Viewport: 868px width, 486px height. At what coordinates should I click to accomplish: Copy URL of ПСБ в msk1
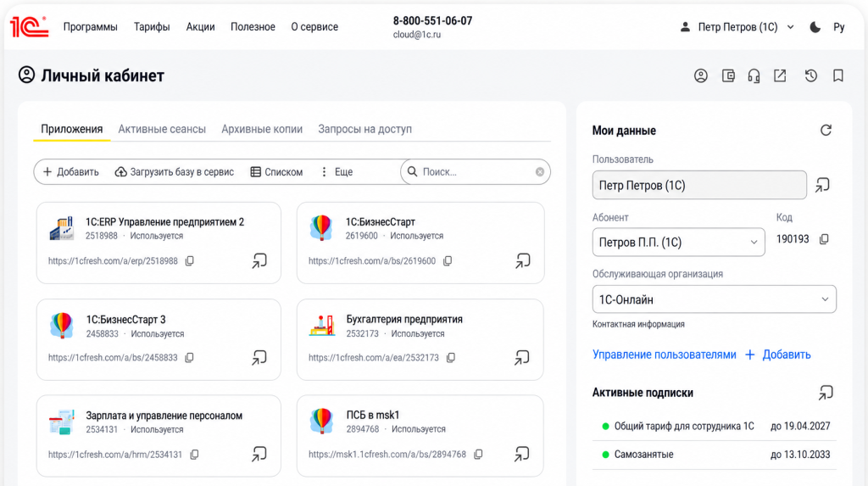pos(478,455)
